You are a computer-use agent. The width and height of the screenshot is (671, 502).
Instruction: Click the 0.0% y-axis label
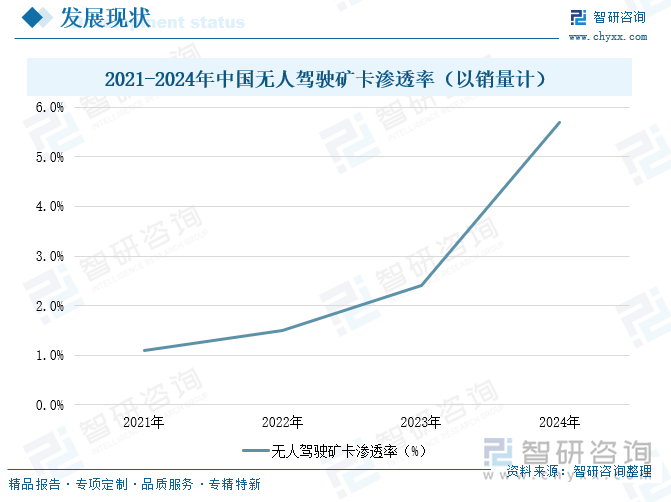click(50, 405)
